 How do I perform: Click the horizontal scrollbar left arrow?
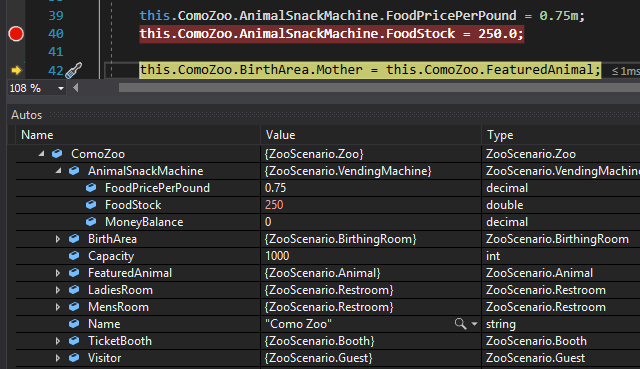pos(76,88)
